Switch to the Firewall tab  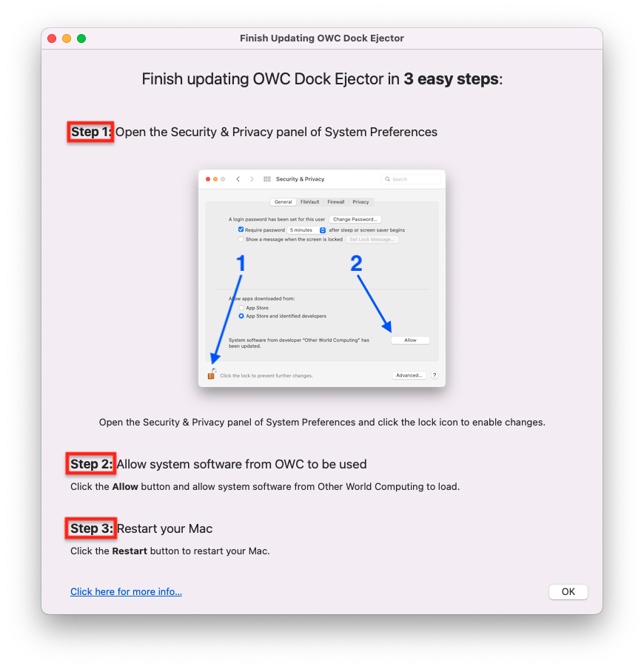point(336,202)
